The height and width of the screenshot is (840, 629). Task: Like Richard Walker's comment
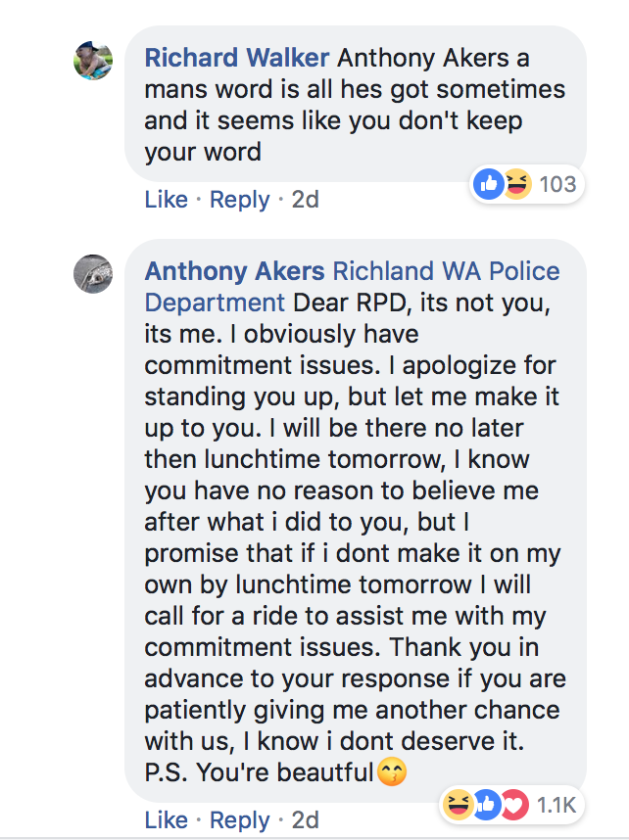(167, 200)
